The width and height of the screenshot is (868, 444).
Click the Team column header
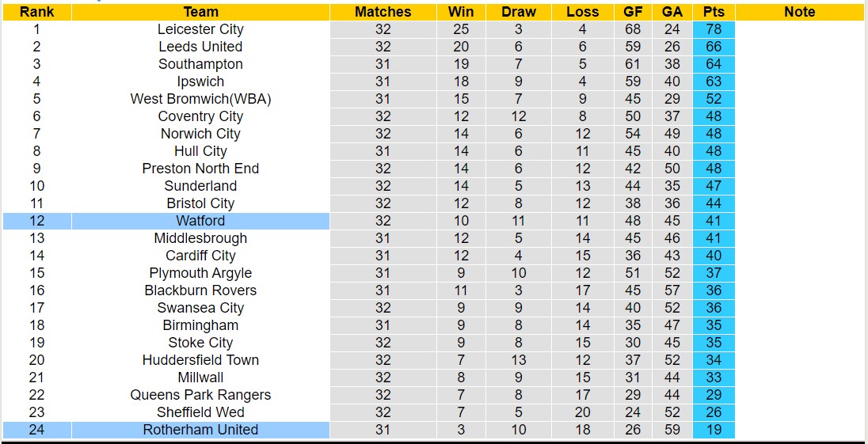pos(200,12)
